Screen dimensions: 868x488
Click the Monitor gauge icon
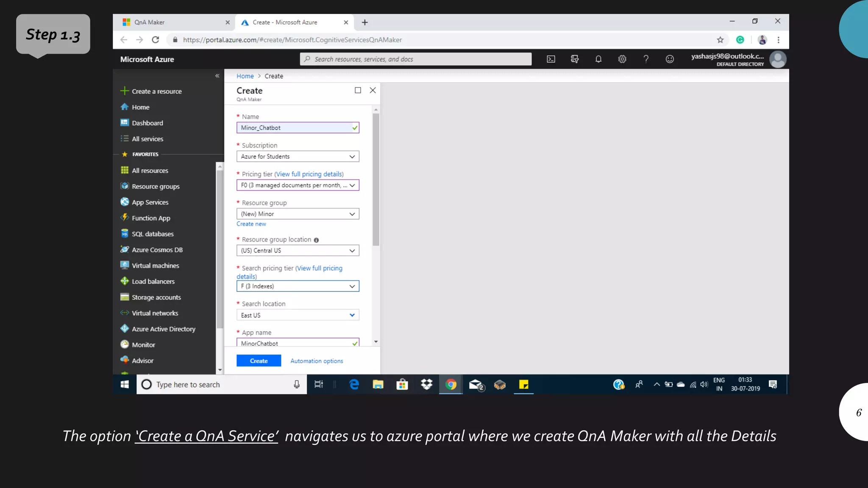point(125,344)
